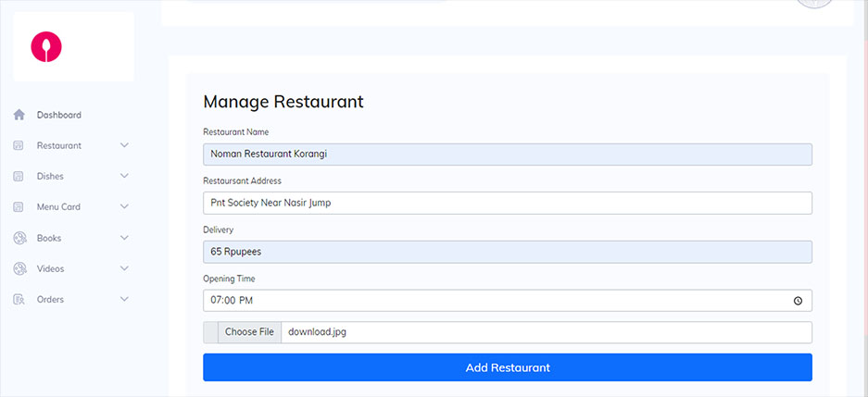Select the Orders menu item
Screen dimensions: 868x397
pos(50,300)
